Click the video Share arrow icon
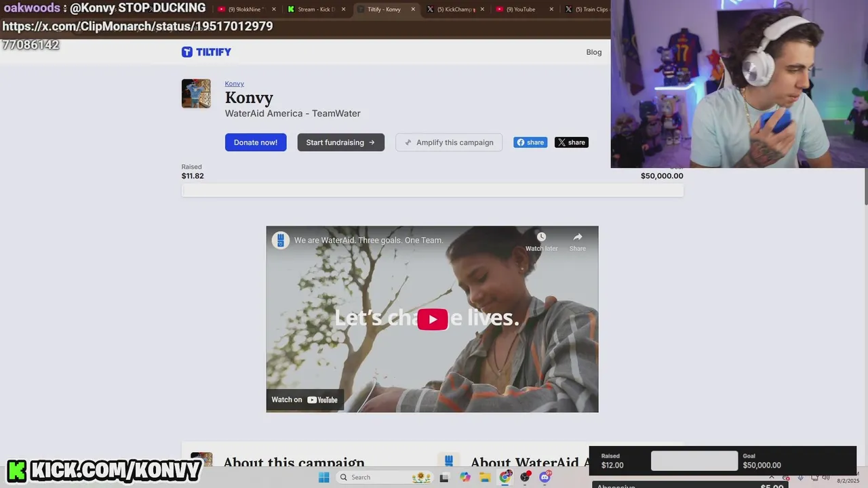The height and width of the screenshot is (488, 868). click(577, 237)
